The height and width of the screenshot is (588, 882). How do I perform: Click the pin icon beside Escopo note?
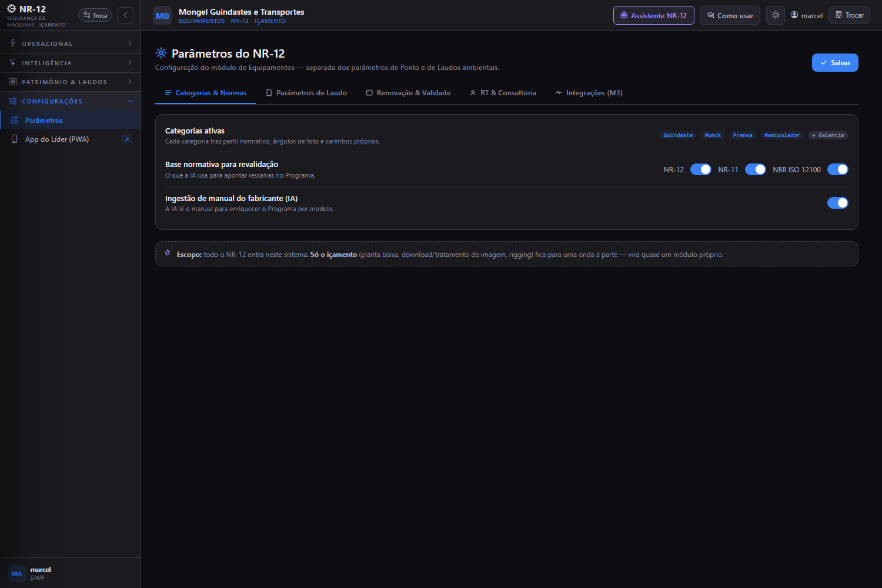[168, 253]
